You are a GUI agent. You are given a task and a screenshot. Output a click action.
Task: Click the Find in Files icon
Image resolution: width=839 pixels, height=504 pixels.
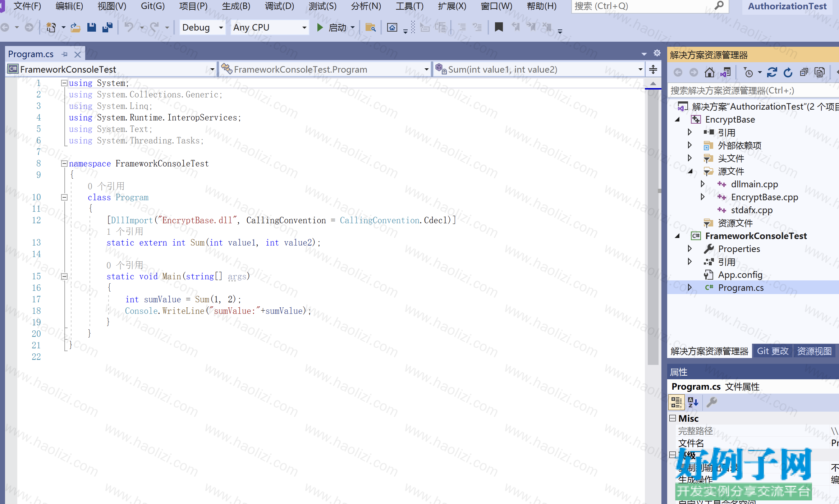coord(370,27)
